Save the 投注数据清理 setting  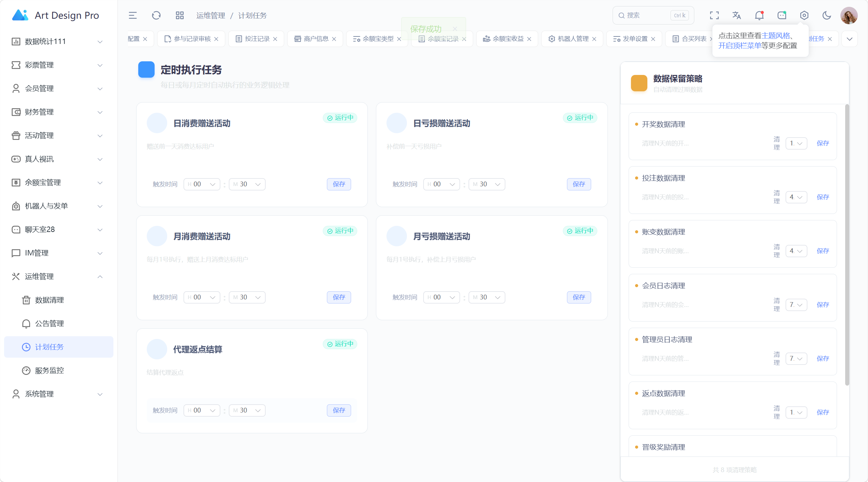click(x=823, y=197)
